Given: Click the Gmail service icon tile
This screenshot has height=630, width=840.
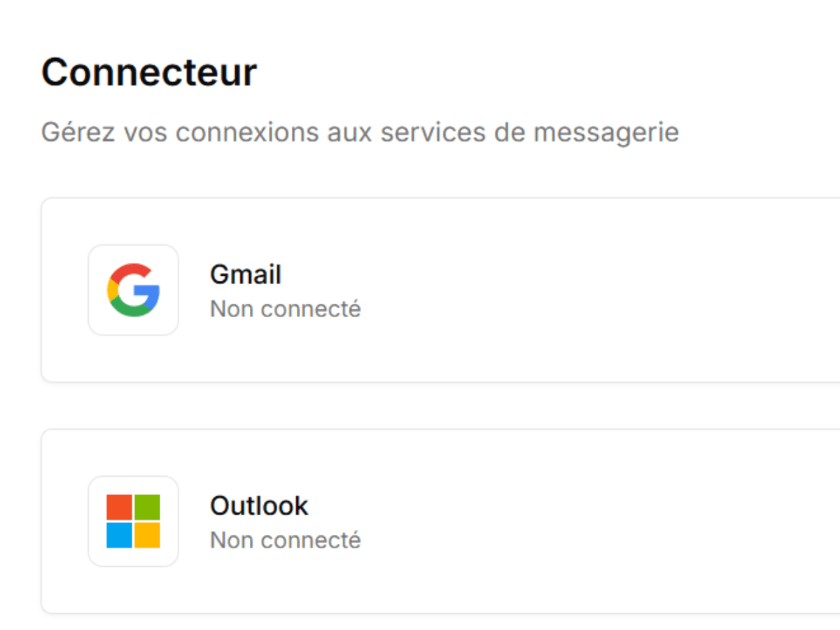Looking at the screenshot, I should coord(133,289).
